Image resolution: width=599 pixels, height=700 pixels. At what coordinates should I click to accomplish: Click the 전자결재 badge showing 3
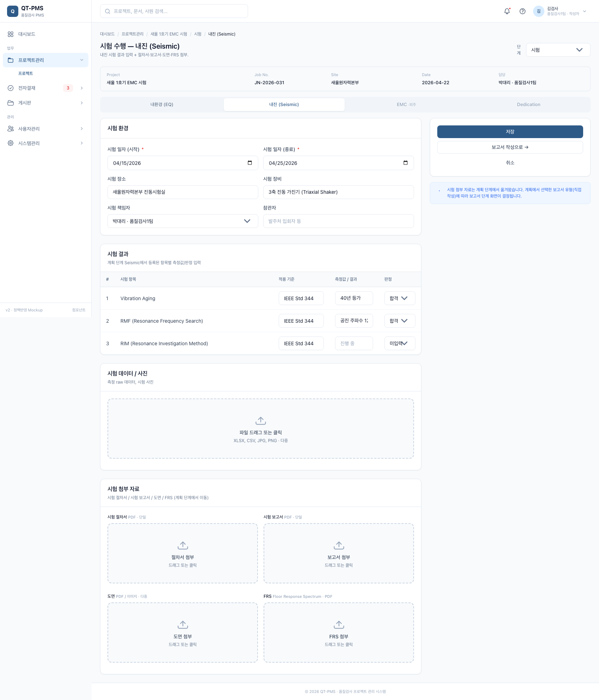(x=68, y=88)
